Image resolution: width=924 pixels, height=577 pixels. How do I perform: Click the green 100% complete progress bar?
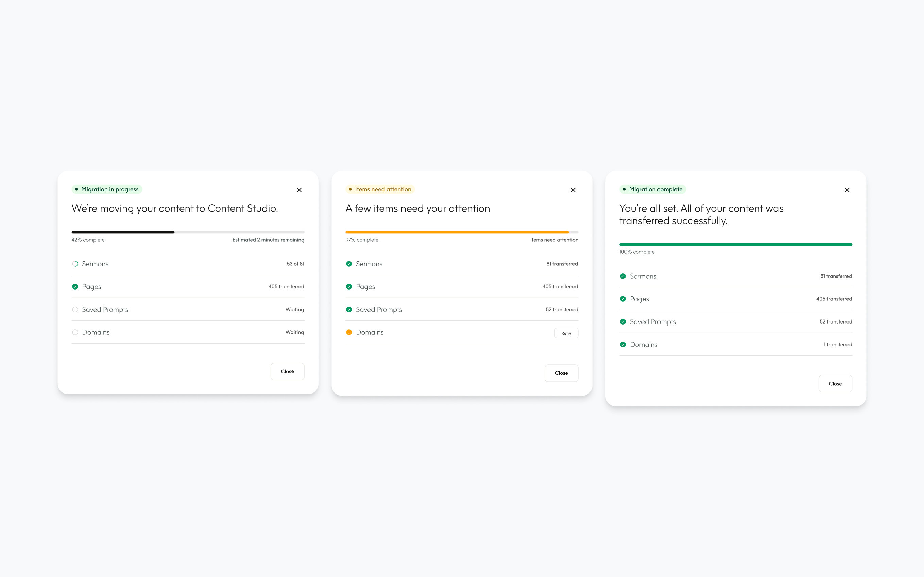pos(735,244)
